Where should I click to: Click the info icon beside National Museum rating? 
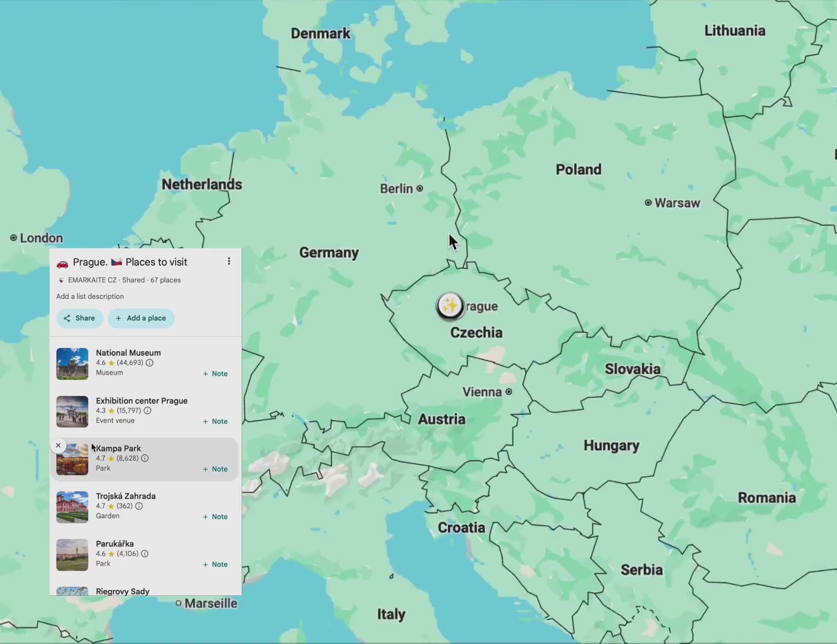pyautogui.click(x=149, y=363)
